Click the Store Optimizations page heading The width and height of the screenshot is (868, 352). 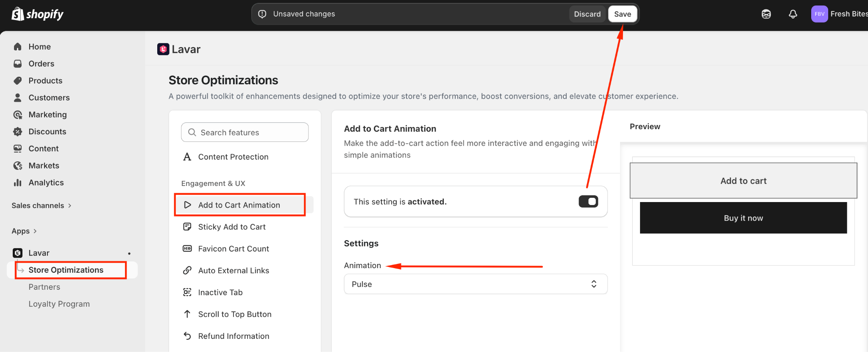point(223,80)
